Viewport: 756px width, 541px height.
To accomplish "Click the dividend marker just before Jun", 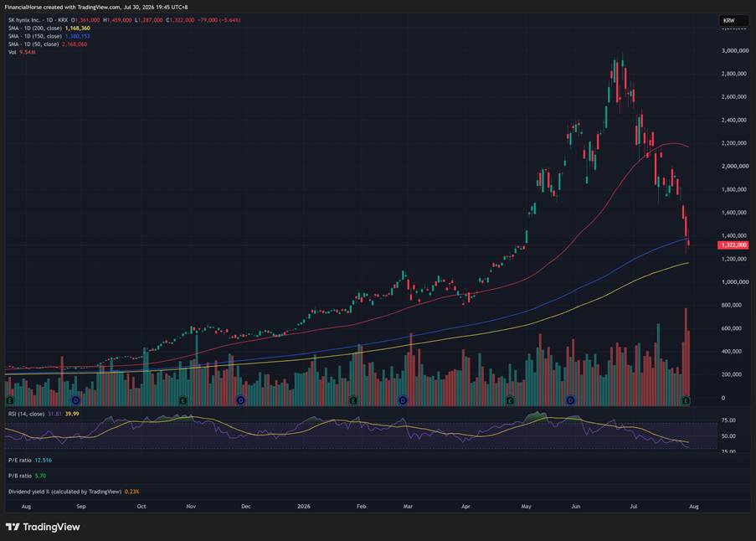I will [571, 400].
